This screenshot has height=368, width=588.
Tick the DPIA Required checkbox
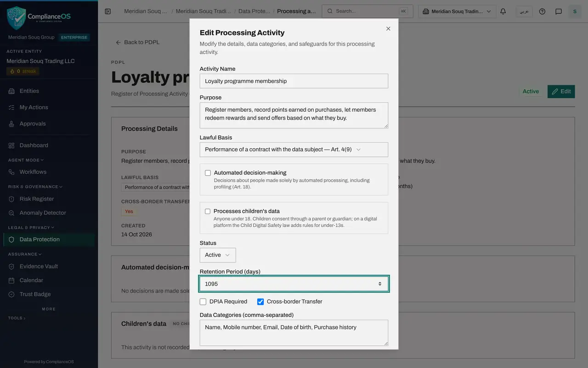203,302
